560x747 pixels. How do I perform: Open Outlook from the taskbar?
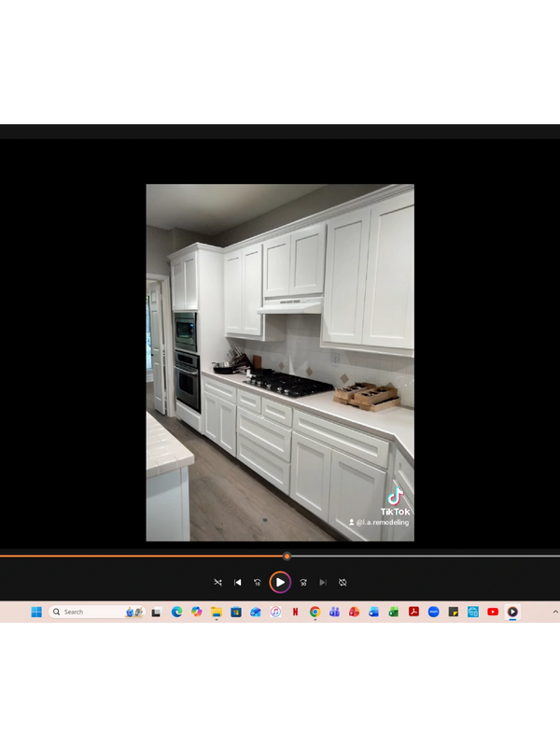(374, 612)
